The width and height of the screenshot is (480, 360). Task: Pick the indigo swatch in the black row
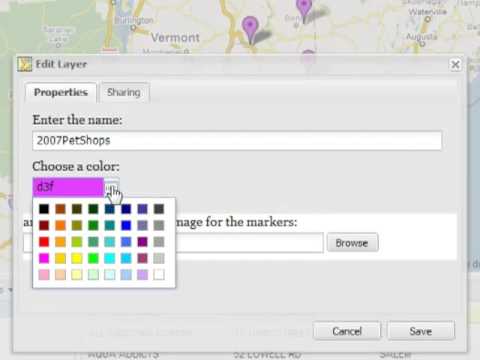[x=142, y=209]
